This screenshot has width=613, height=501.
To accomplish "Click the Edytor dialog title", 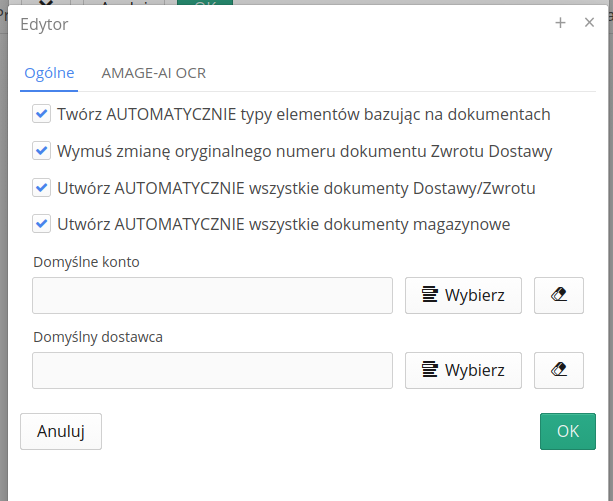I will pyautogui.click(x=45, y=23).
